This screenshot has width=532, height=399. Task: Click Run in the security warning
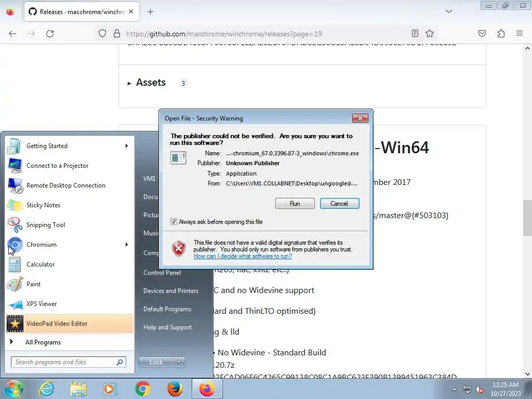point(295,204)
